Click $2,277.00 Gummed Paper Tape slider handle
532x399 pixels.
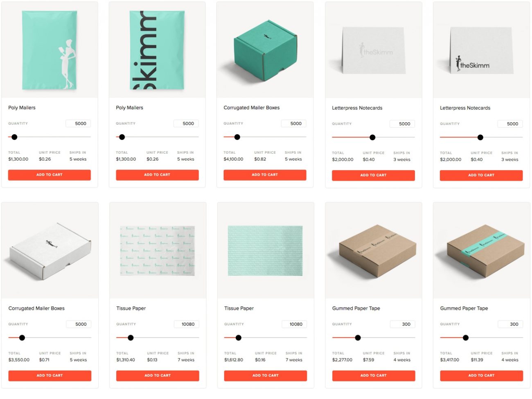point(358,338)
